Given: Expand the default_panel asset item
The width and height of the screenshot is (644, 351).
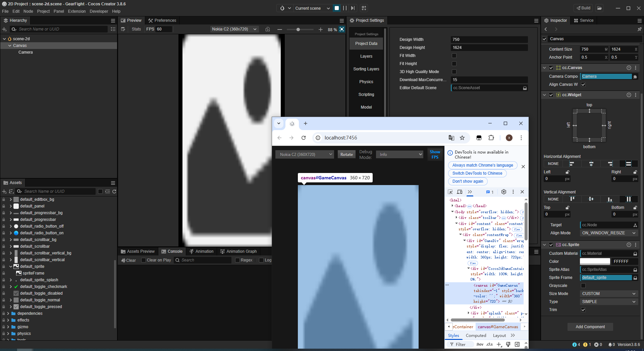Looking at the screenshot, I should click(x=11, y=206).
